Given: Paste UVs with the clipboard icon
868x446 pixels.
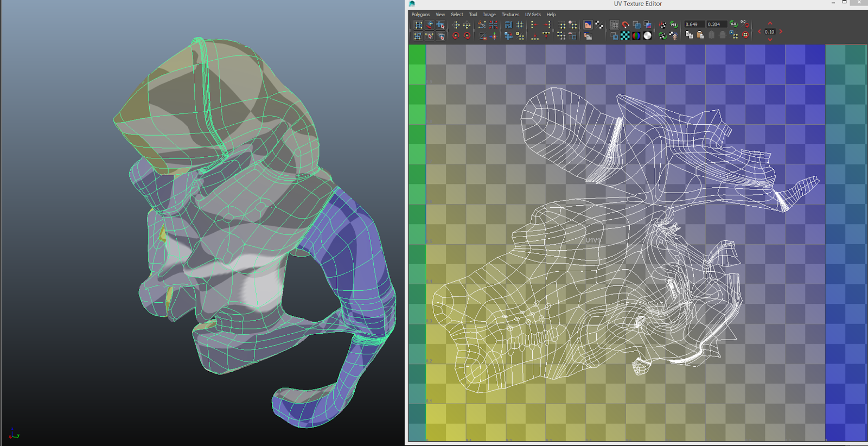Looking at the screenshot, I should click(700, 35).
